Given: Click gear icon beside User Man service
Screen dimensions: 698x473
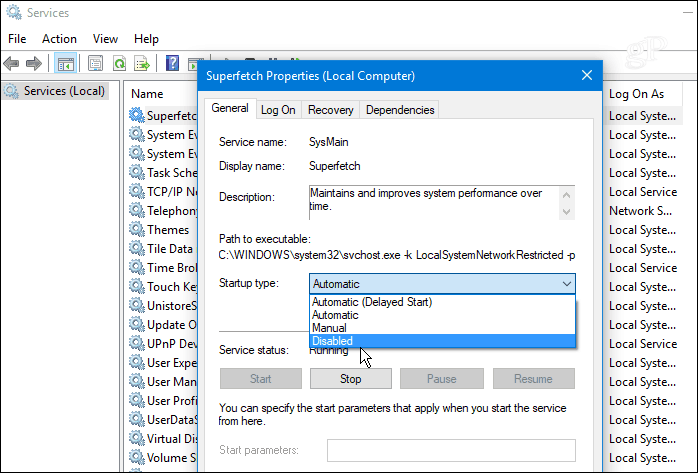Looking at the screenshot, I should [x=137, y=381].
